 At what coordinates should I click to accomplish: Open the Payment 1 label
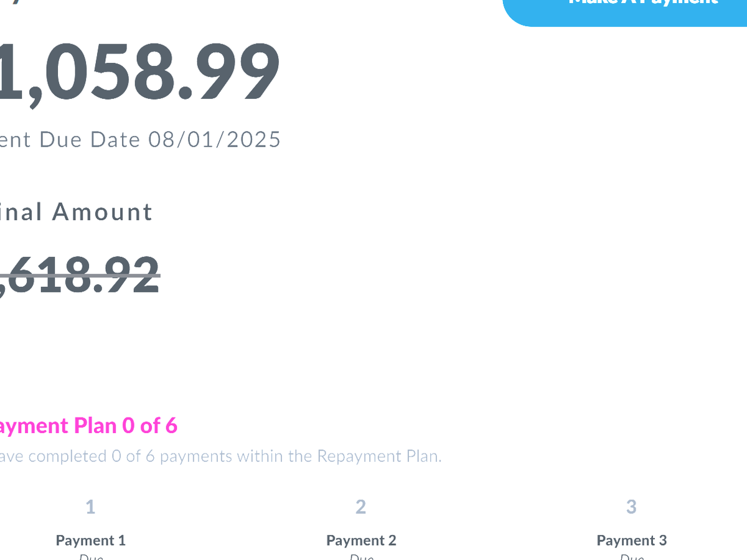pos(90,540)
